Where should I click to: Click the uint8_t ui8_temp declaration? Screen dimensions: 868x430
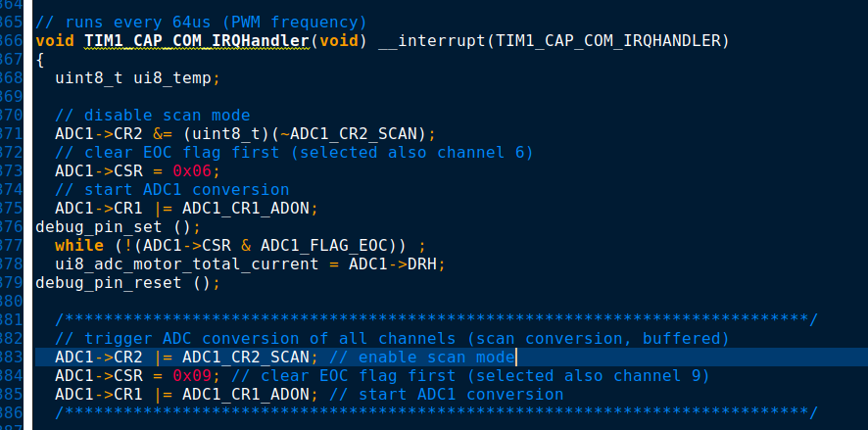click(x=137, y=78)
